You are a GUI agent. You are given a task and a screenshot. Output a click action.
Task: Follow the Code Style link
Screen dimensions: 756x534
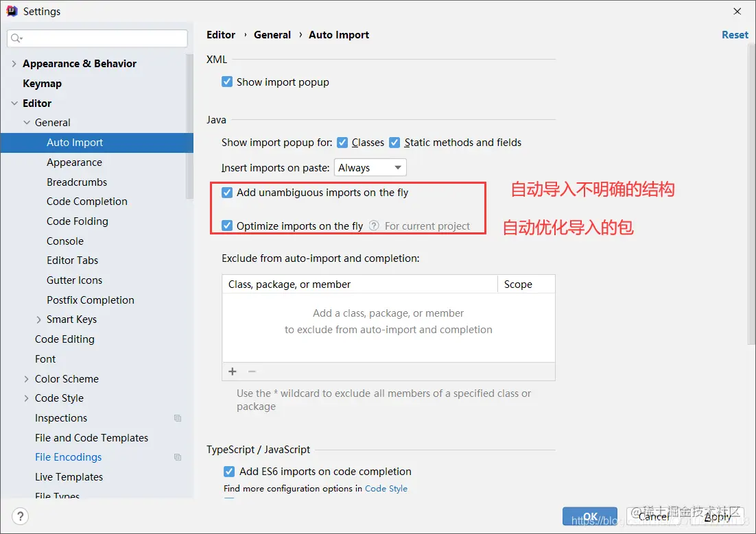pyautogui.click(x=386, y=489)
